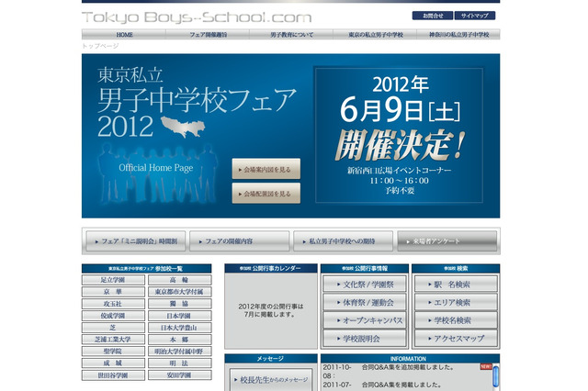Select the 日本大学豊山 school
This screenshot has width=588, height=391.
pyautogui.click(x=180, y=328)
